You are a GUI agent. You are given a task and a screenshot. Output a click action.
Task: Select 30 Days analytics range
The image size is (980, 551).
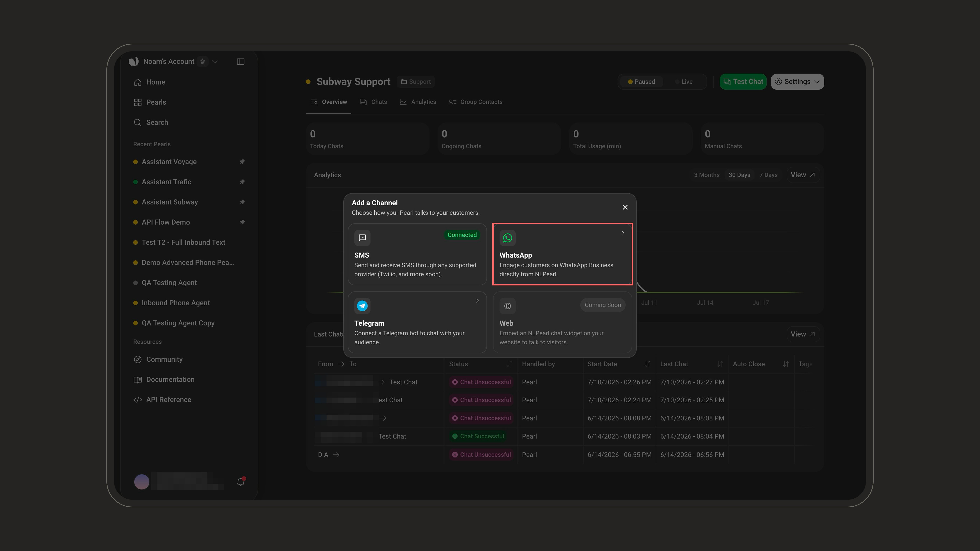(739, 175)
